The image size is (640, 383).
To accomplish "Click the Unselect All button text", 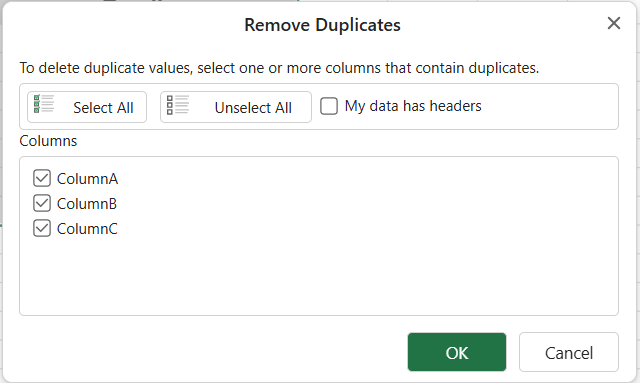I will coord(253,108).
